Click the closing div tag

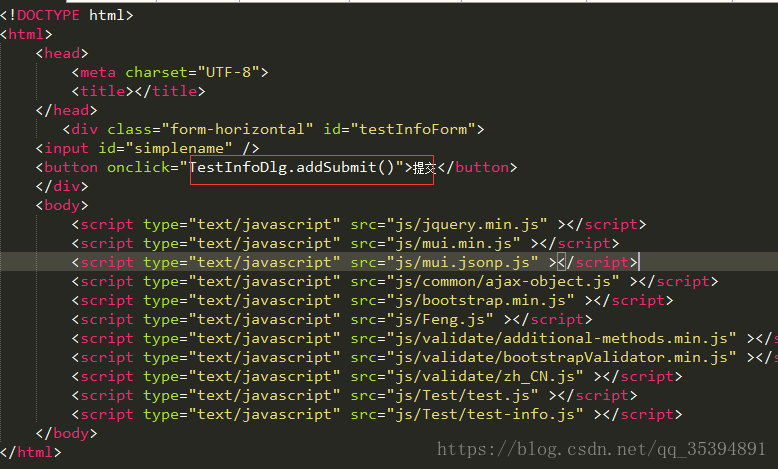tap(62, 187)
